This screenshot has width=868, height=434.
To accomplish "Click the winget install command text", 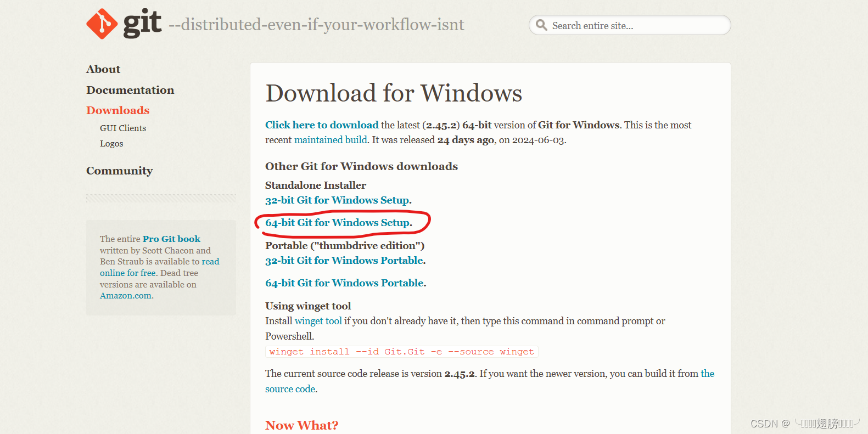I will tap(401, 352).
